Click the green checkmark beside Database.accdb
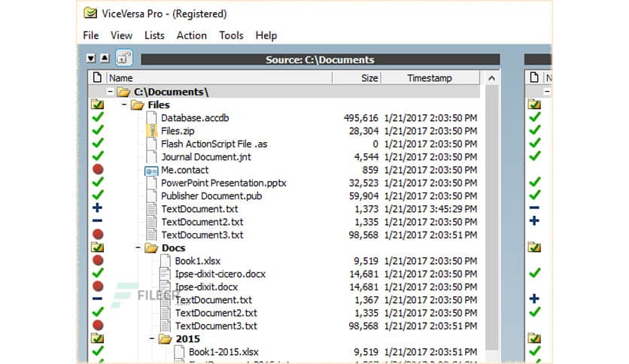Viewport: 629px width, 364px height. point(98,117)
